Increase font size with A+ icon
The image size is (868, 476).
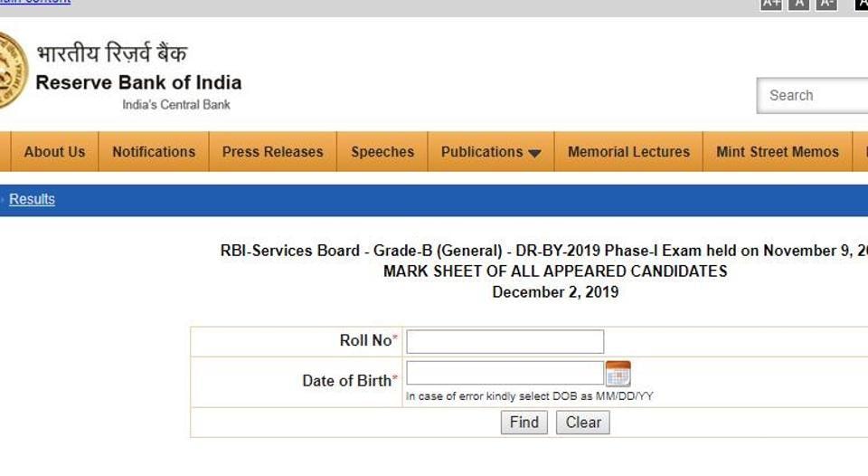(x=771, y=4)
